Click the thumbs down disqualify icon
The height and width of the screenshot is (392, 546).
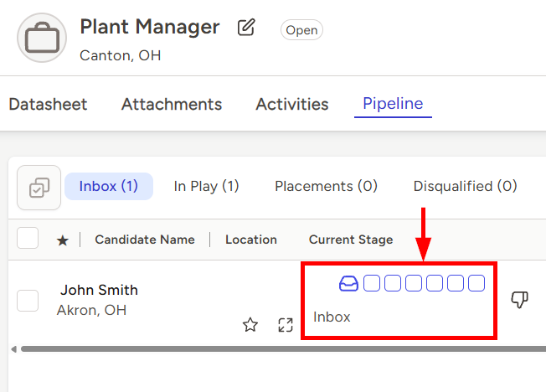click(519, 300)
